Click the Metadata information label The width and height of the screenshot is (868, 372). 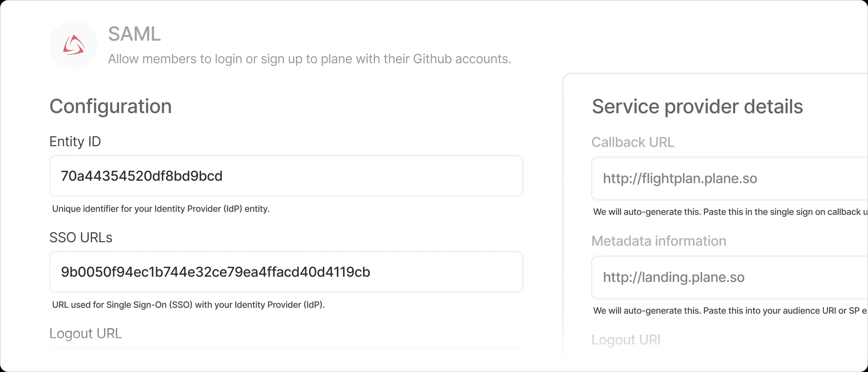click(x=658, y=241)
